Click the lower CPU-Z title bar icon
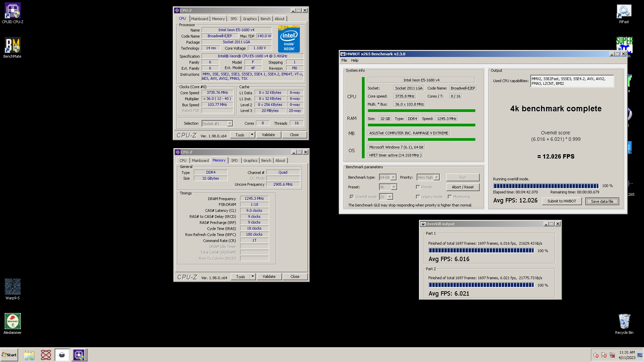Image resolution: width=644 pixels, height=362 pixels. pyautogui.click(x=178, y=152)
